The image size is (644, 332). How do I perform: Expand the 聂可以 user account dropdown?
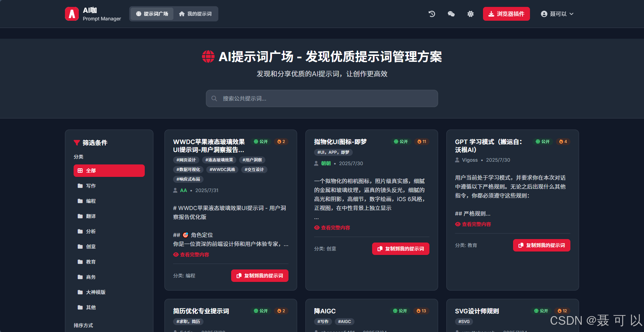tap(557, 14)
